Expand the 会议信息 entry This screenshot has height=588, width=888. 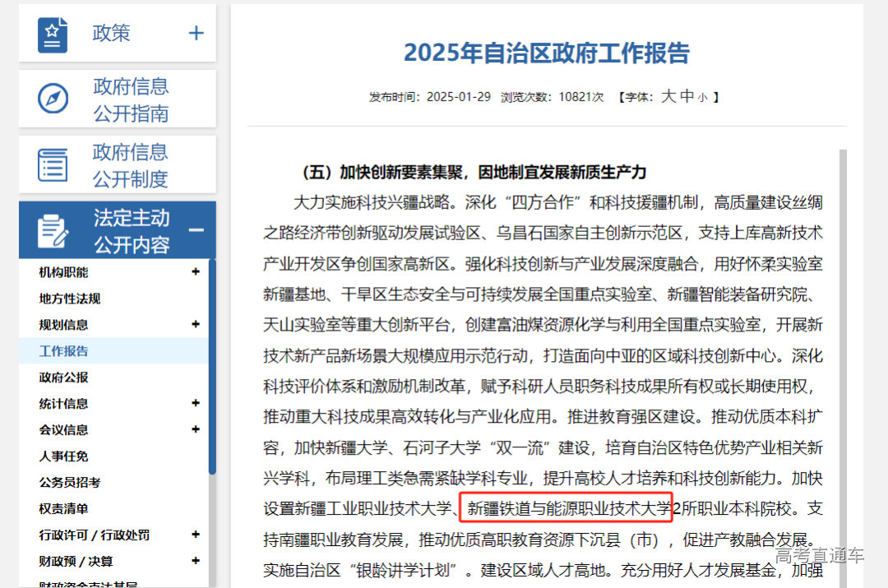coord(197,429)
